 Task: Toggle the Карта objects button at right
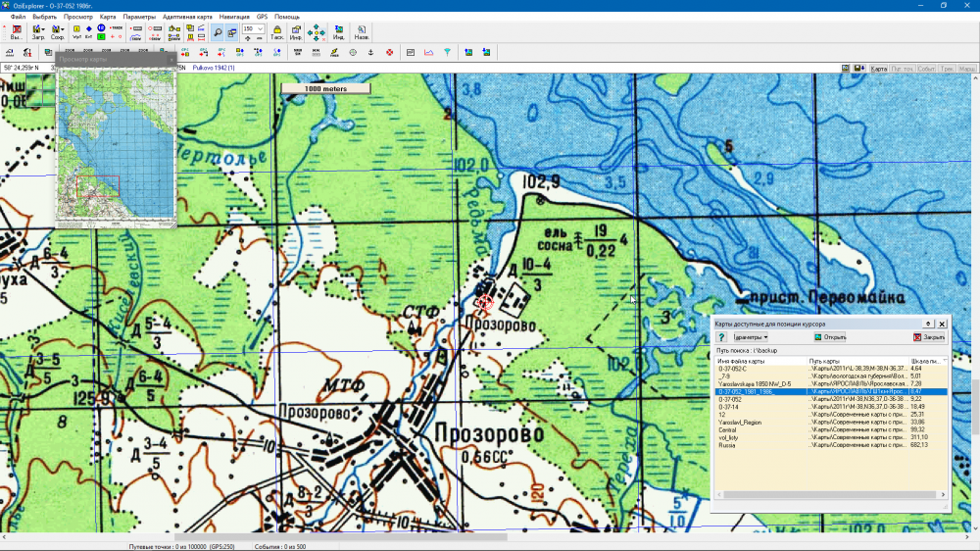click(x=879, y=69)
